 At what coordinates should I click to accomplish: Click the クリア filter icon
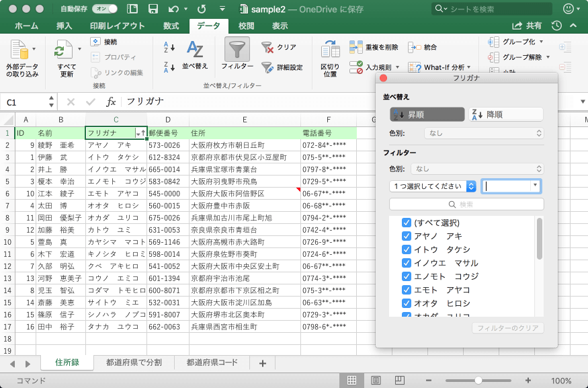pyautogui.click(x=267, y=47)
